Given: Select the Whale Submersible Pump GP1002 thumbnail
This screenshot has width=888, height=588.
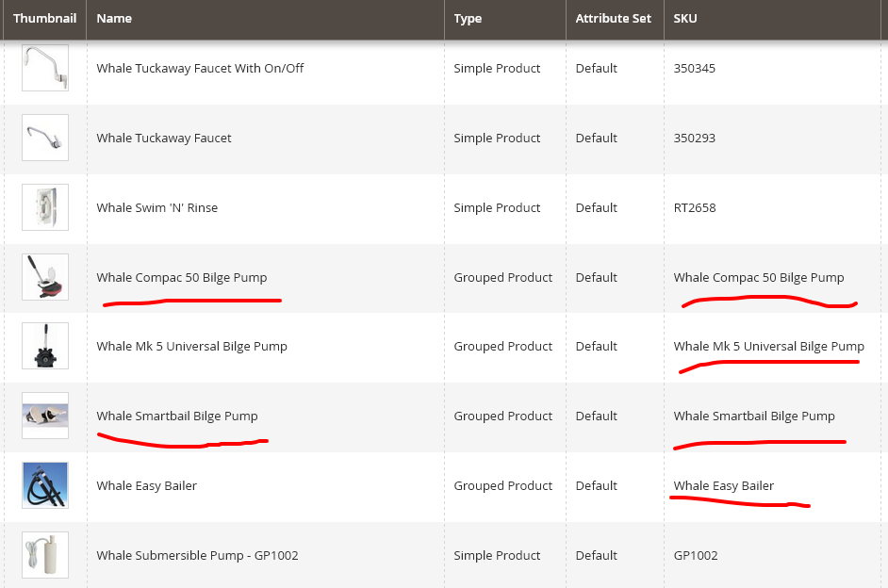Looking at the screenshot, I should coord(44,554).
